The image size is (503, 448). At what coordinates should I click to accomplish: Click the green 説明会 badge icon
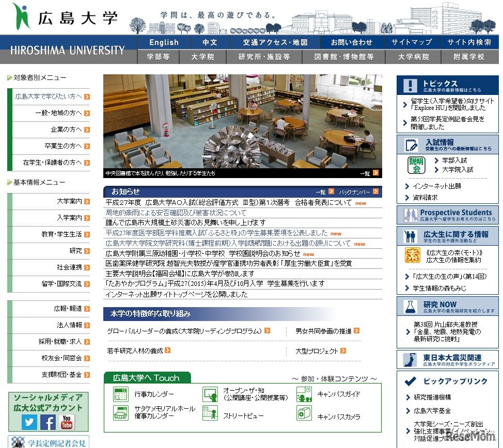(x=417, y=165)
